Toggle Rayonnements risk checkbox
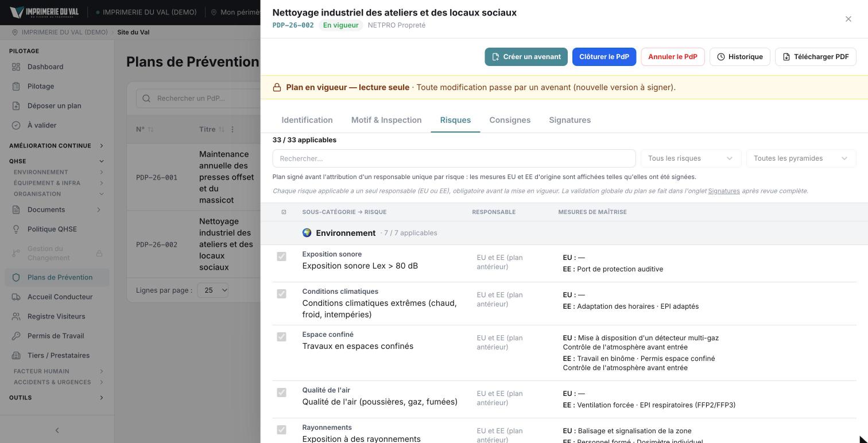Viewport: 868px width, 443px height. [x=281, y=430]
